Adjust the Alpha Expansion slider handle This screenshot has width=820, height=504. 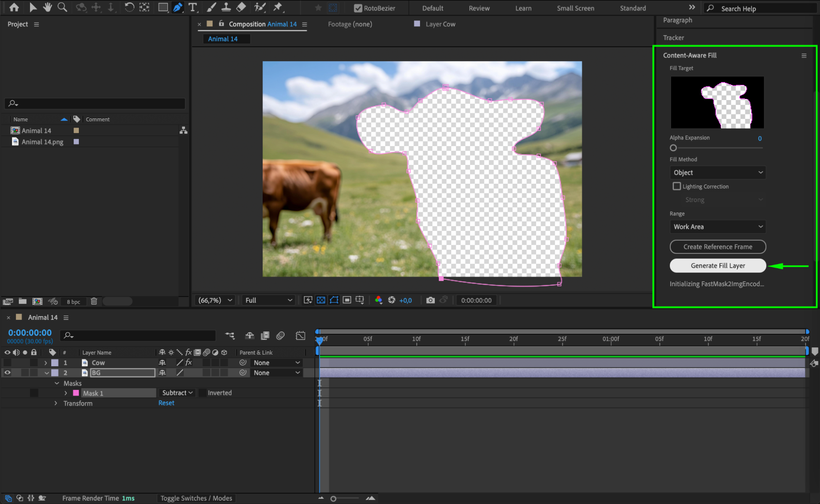coord(673,148)
